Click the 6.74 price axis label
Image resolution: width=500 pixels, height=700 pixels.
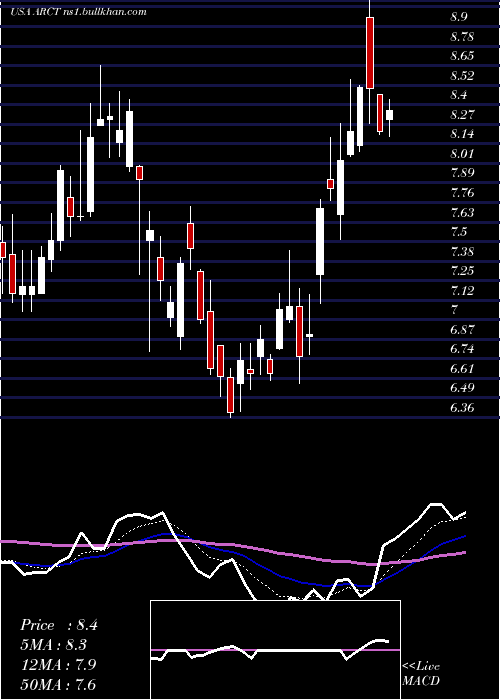tap(462, 349)
